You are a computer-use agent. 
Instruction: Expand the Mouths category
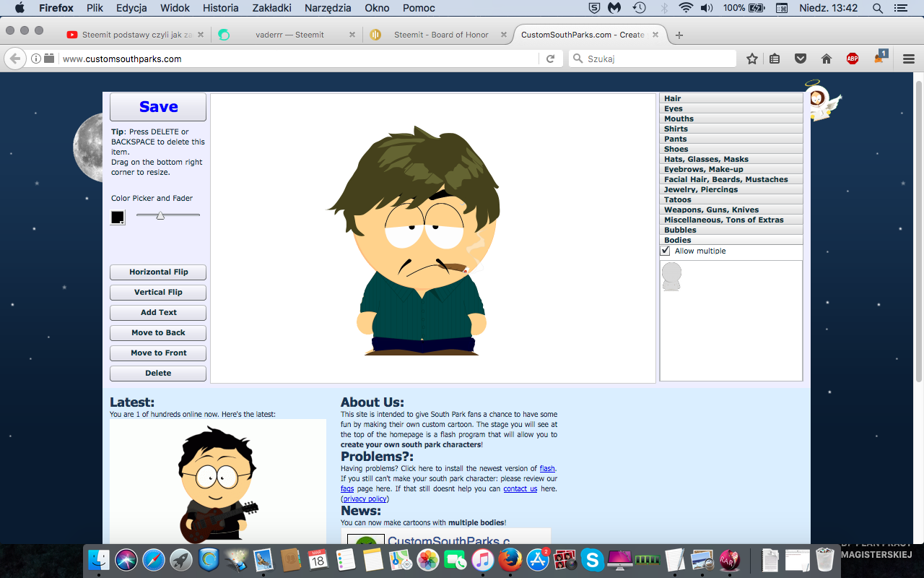(731, 118)
